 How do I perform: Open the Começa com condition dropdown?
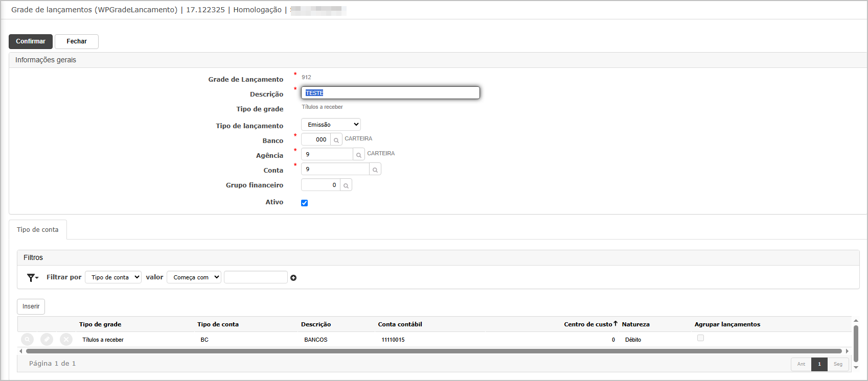point(194,277)
